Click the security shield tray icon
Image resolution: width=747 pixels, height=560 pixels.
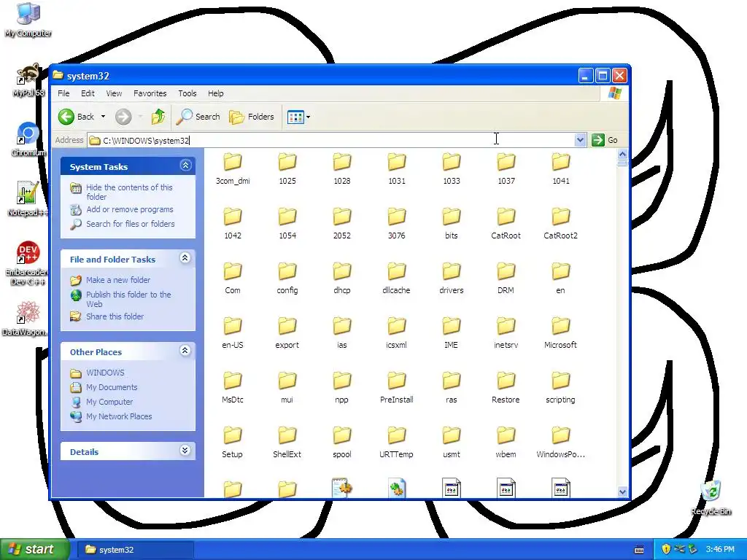666,549
